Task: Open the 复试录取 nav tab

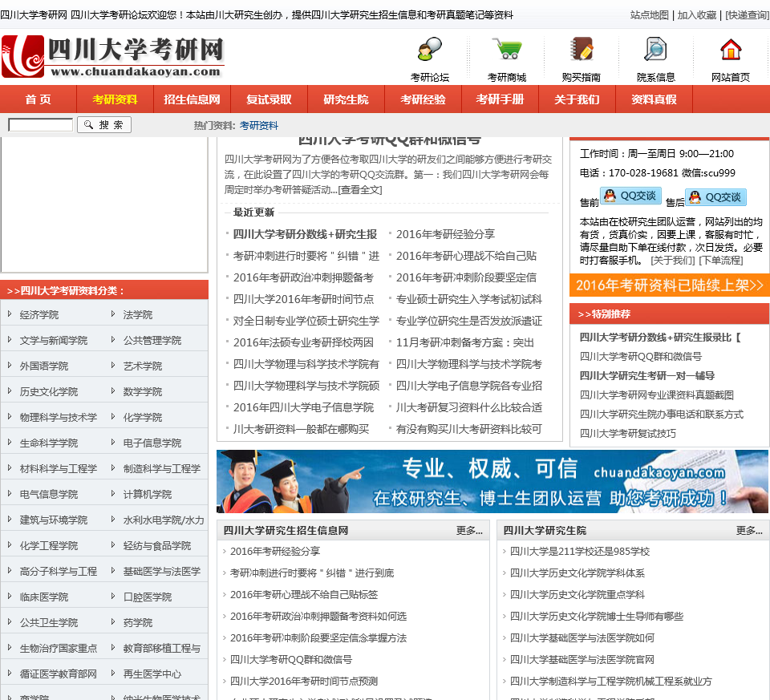Action: pos(269,99)
